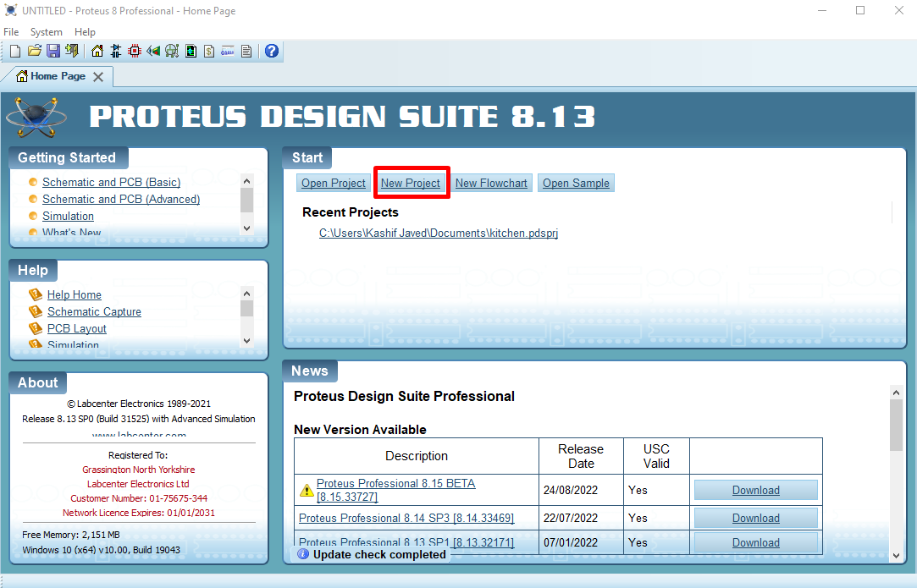Click the News panel scroll up arrow
This screenshot has height=588, width=917.
click(896, 393)
